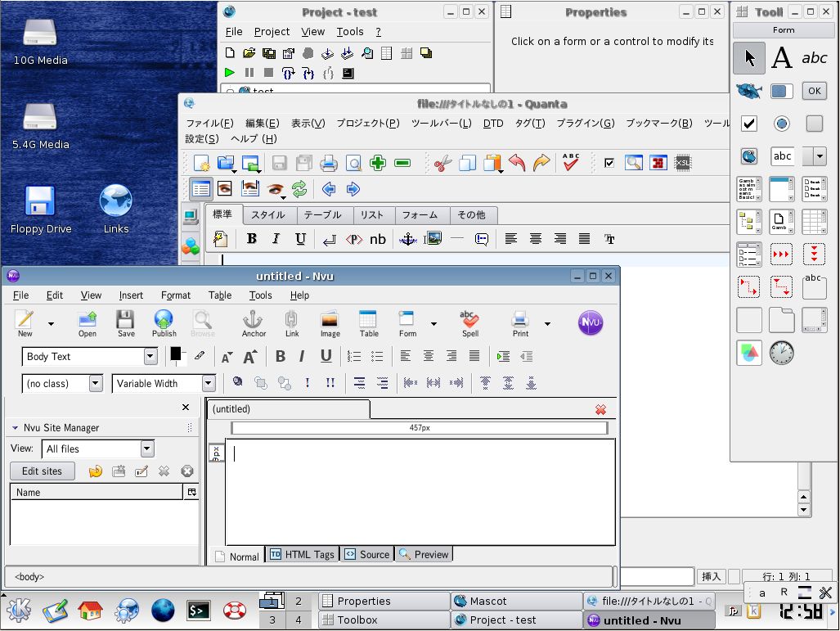
Task: Run the ABC spell check in Quanta
Action: 571,162
